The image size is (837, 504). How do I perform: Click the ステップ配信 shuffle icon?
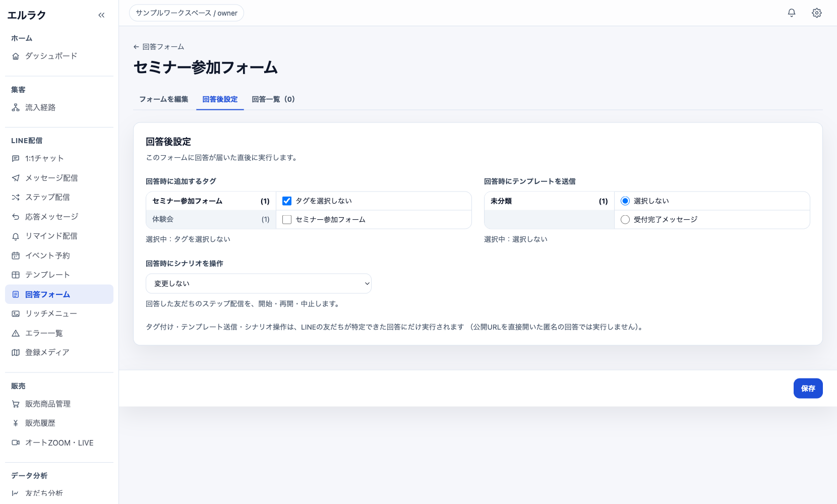(16, 198)
